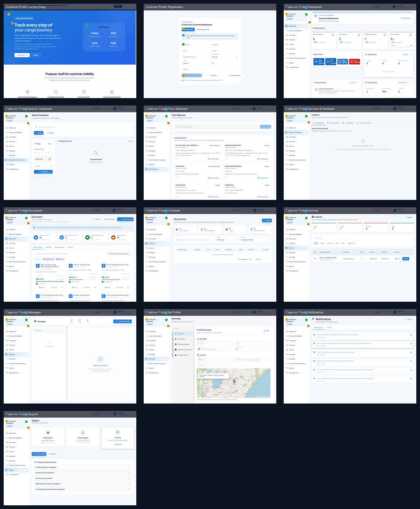Viewport: 420px width, 509px height.
Task: Tick the checkbox for the INV-TAF invoice row
Action: (315, 259)
